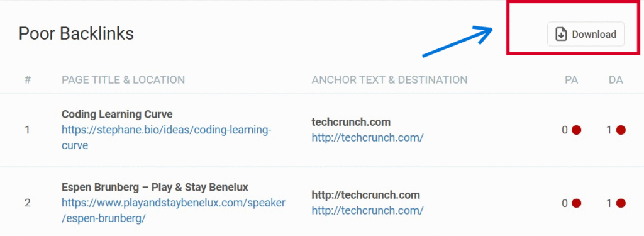
Task: Click the bold techcrunch.com anchor text
Action: (x=351, y=122)
